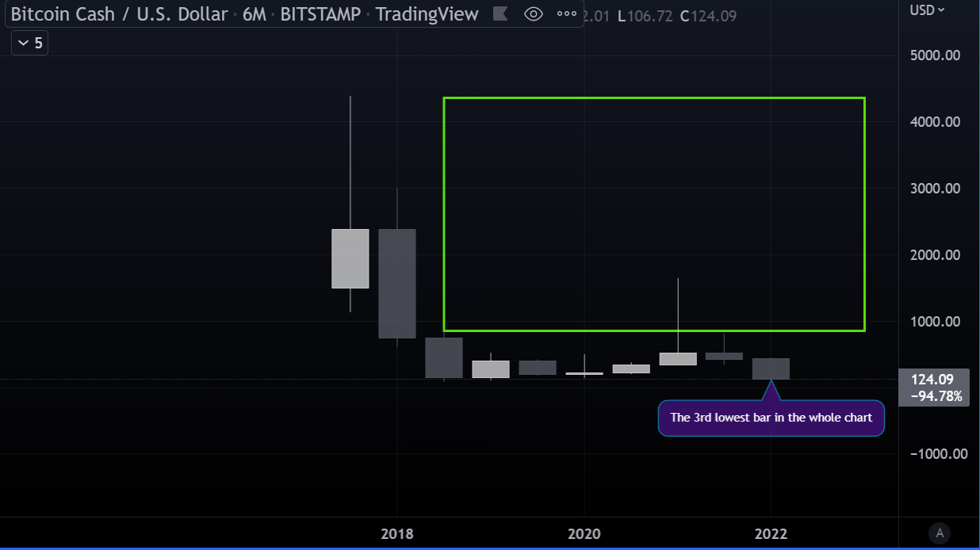Open the USD currency dropdown
Image resolution: width=980 pixels, height=550 pixels.
pos(927,10)
